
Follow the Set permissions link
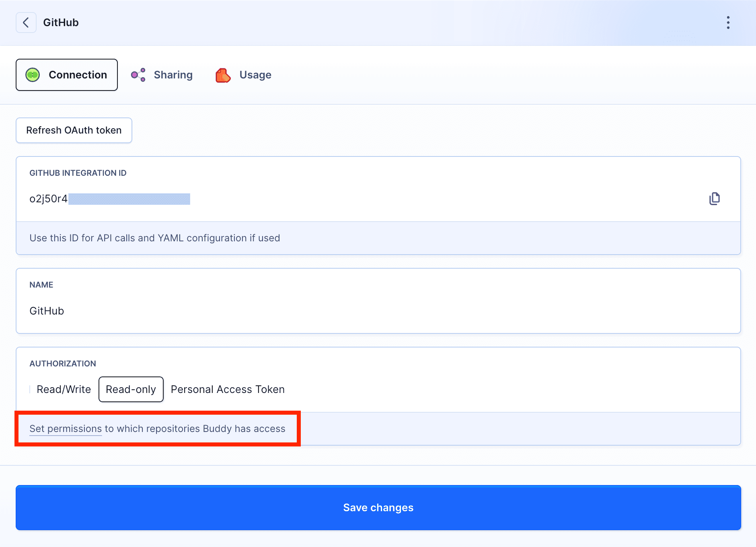pos(66,429)
